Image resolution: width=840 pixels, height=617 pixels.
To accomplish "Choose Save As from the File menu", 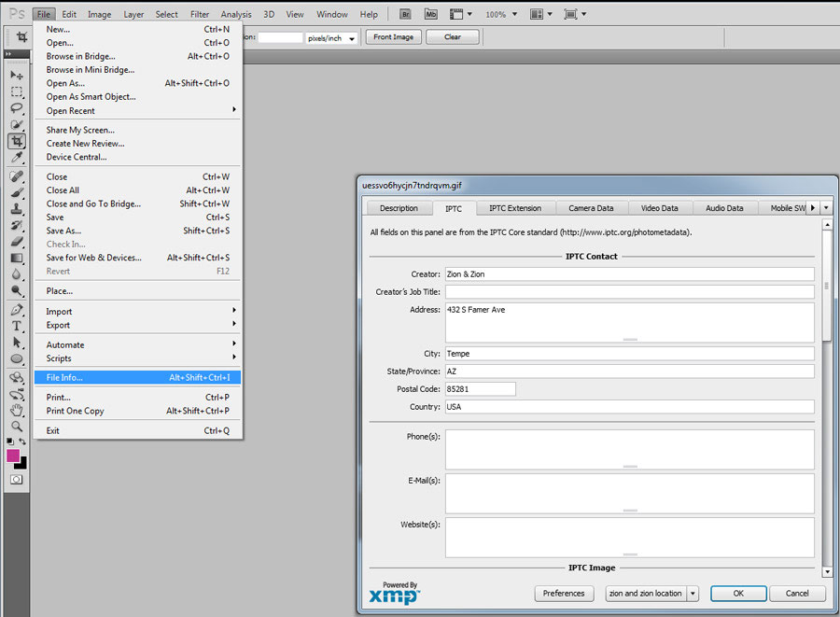I will [x=137, y=231].
